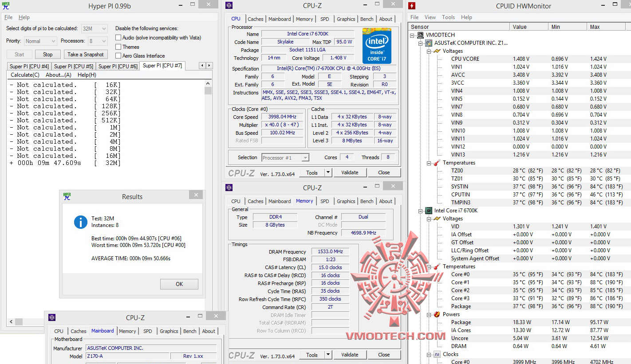Click Take a Snapshot button
This screenshot has height=364, width=631.
[86, 55]
